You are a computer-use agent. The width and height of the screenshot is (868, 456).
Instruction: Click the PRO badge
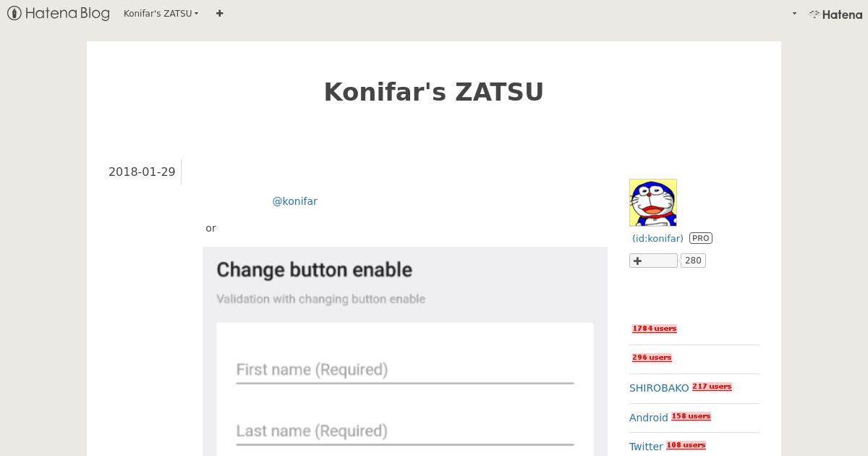[x=700, y=238]
